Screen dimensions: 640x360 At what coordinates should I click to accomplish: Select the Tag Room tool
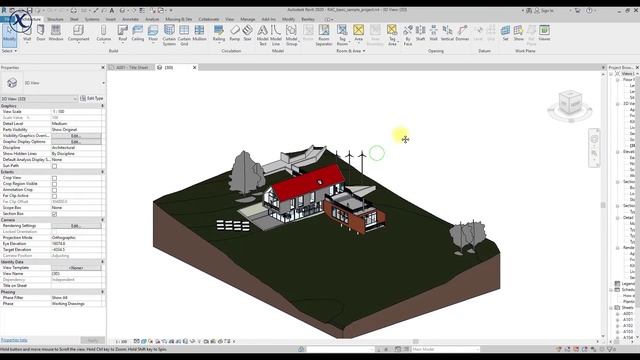click(x=342, y=35)
